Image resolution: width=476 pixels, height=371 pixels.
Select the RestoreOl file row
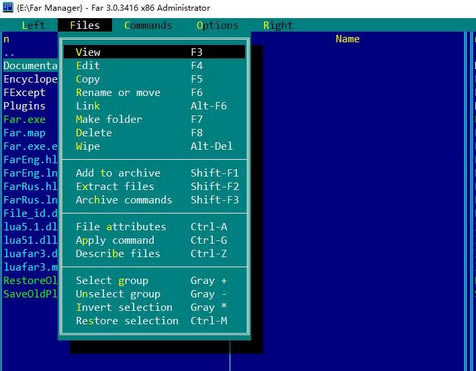tap(30, 280)
